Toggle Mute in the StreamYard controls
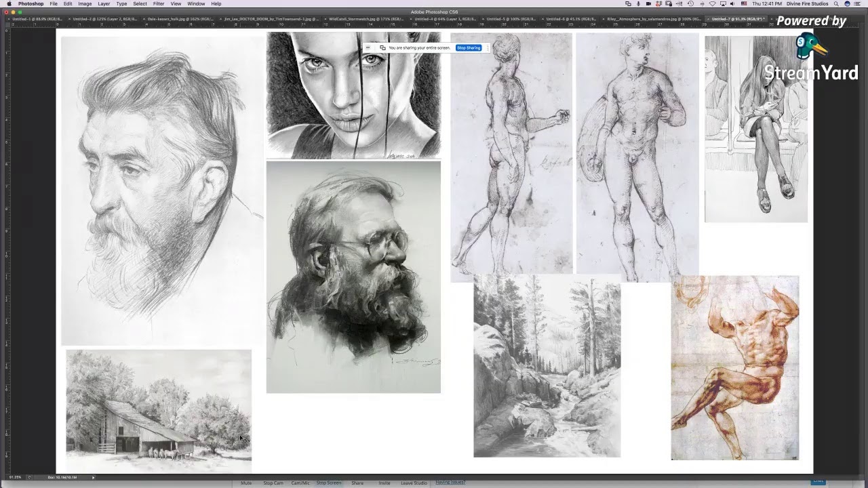 pos(247,483)
